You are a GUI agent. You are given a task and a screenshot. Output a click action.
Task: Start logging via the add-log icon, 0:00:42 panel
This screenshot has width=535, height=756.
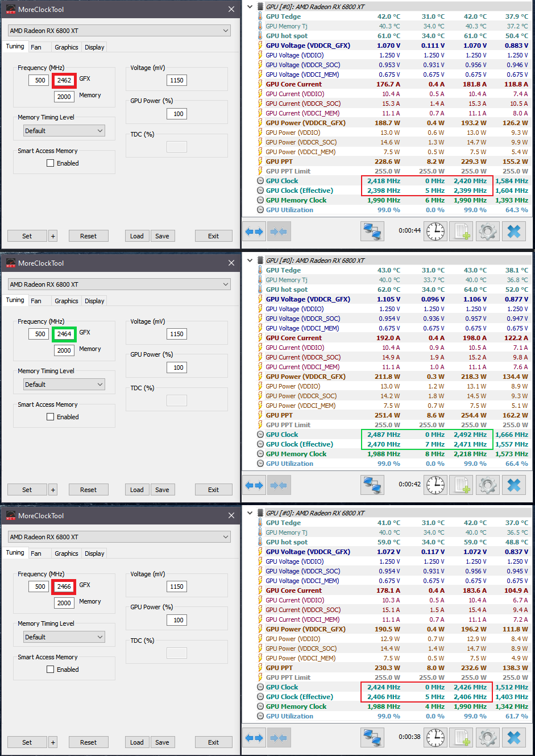(x=461, y=485)
